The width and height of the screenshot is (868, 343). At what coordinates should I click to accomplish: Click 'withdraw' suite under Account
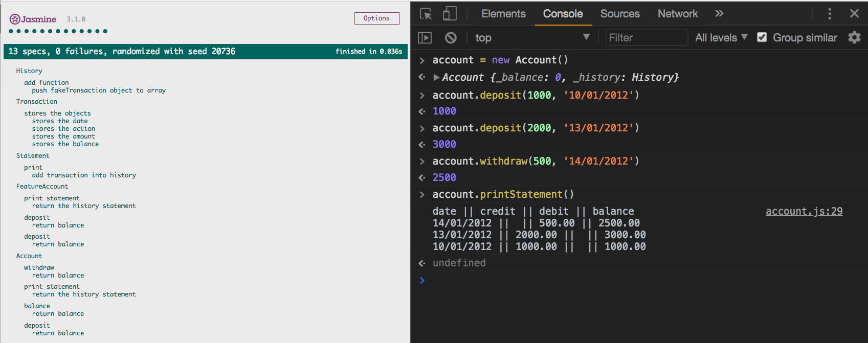[39, 268]
